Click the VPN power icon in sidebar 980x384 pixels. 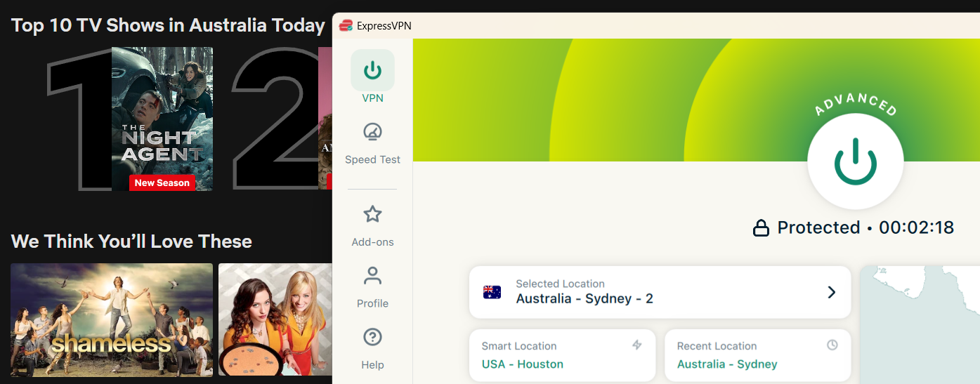click(x=372, y=70)
